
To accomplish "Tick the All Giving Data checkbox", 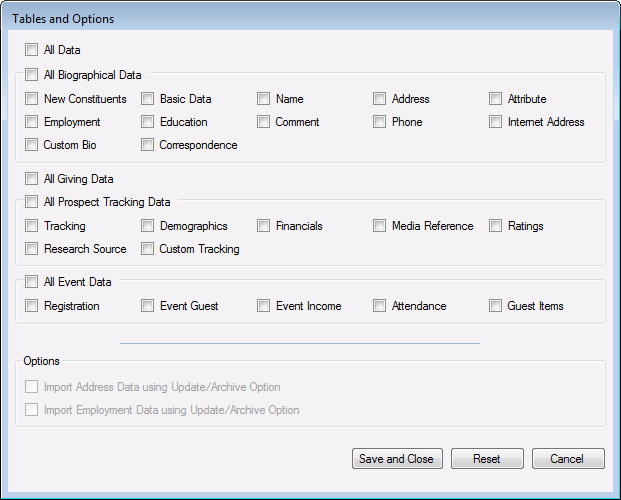I will (x=31, y=179).
